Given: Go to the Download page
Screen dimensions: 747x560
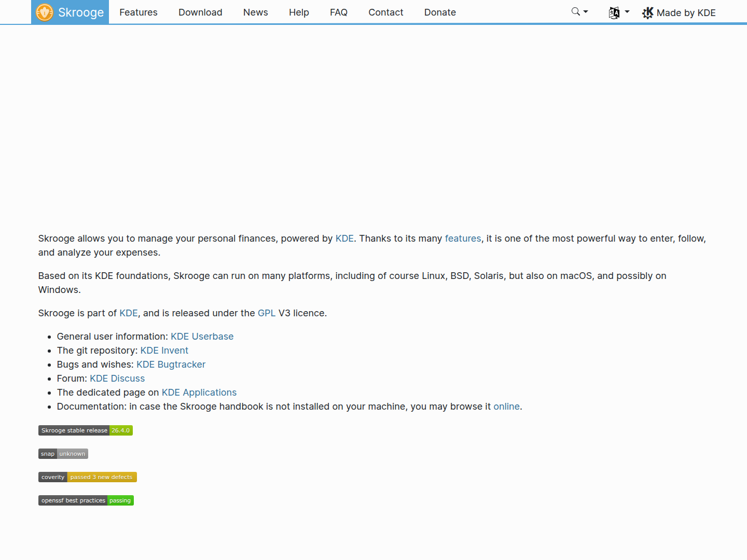Looking at the screenshot, I should click(x=200, y=12).
